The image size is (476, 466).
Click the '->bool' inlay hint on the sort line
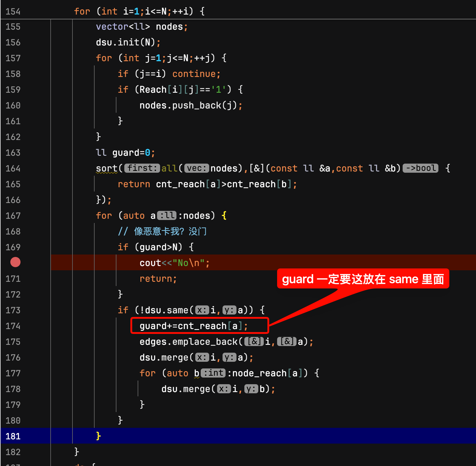pos(420,168)
